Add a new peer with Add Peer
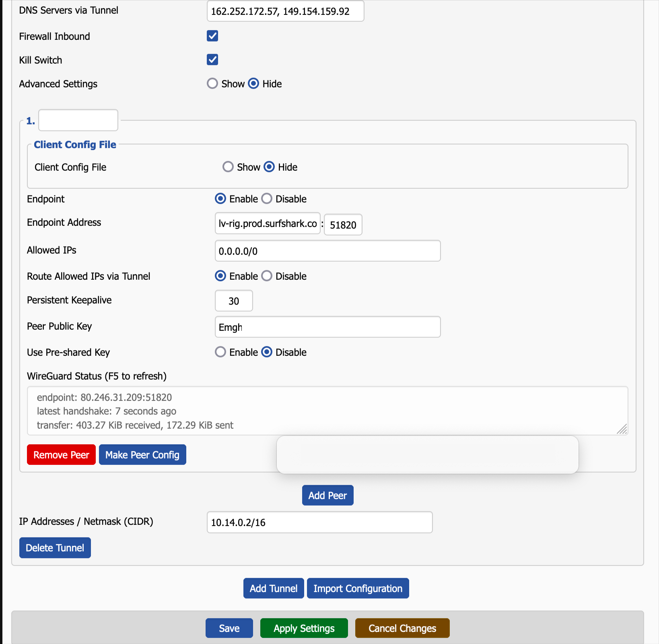 (x=327, y=495)
